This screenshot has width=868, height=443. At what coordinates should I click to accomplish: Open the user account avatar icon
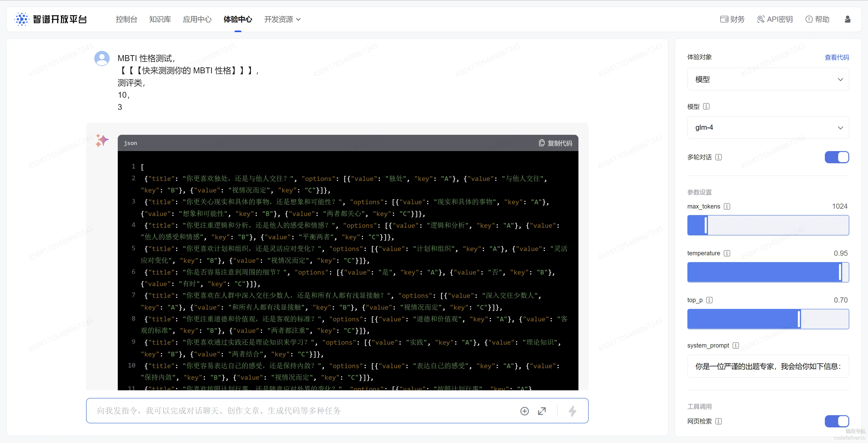coord(847,19)
